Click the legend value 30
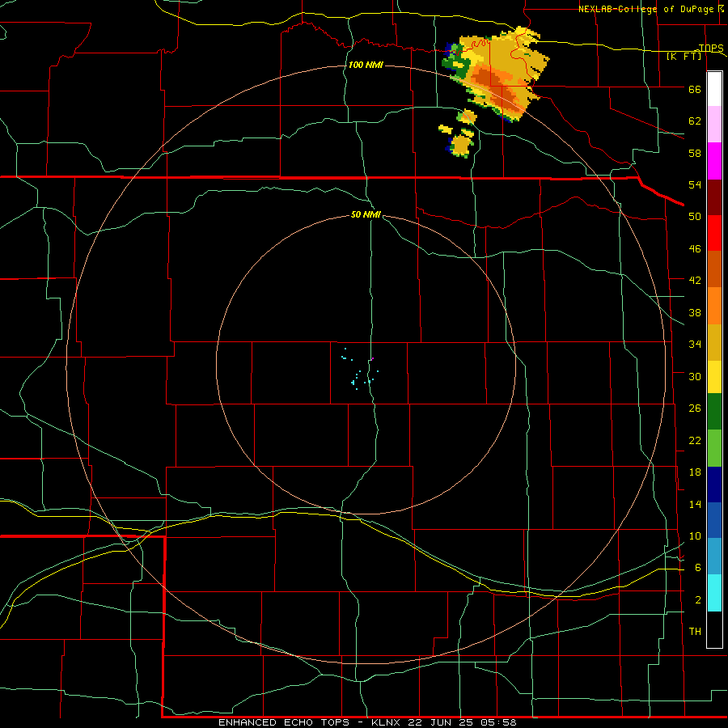 pyautogui.click(x=695, y=376)
